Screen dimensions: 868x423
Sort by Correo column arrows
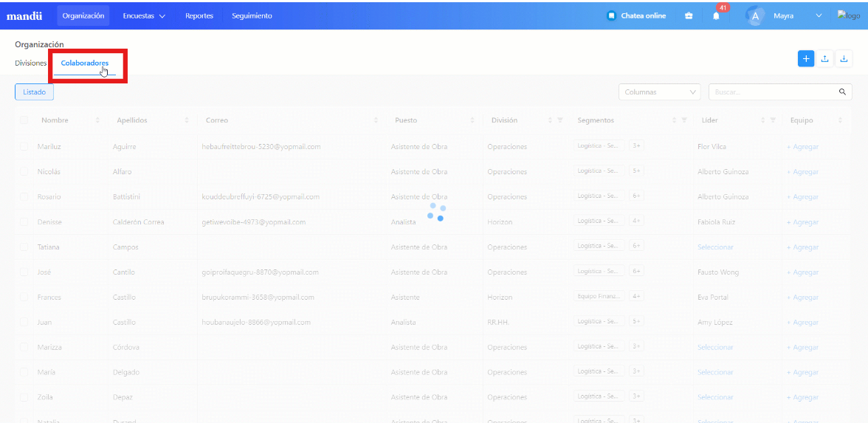click(x=376, y=120)
